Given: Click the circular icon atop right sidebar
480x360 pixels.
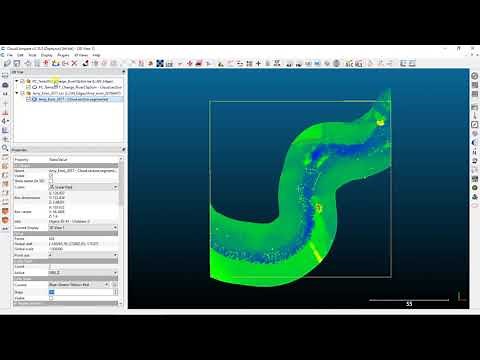Looking at the screenshot, I should (475, 76).
